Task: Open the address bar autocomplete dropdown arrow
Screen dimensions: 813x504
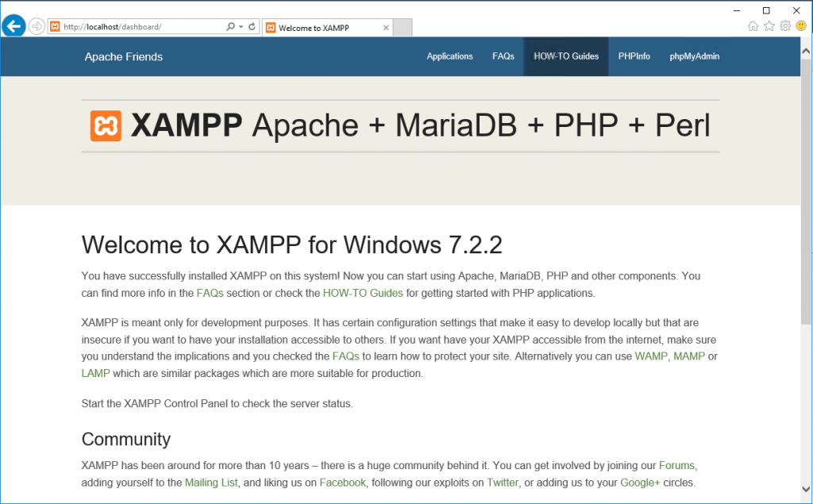Action: click(241, 27)
